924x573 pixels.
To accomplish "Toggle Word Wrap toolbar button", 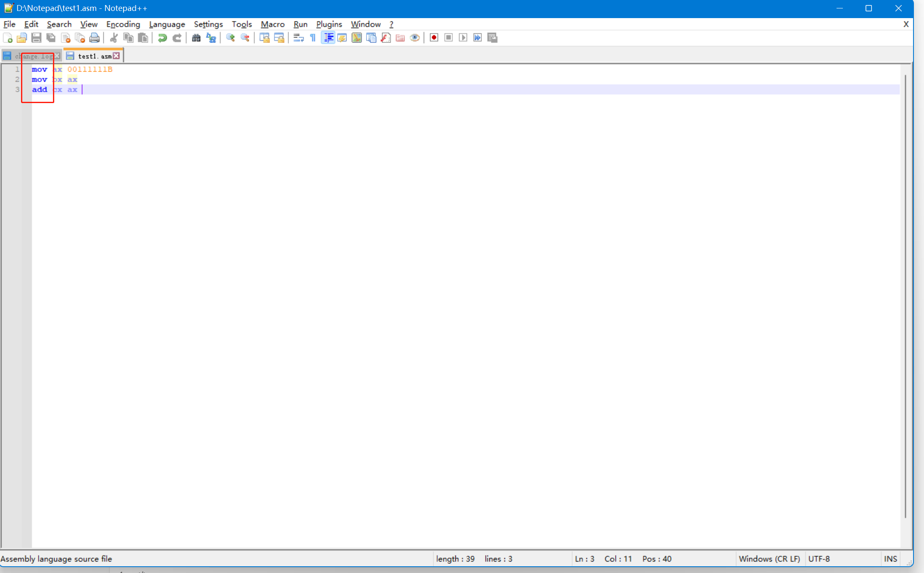I will click(x=298, y=38).
